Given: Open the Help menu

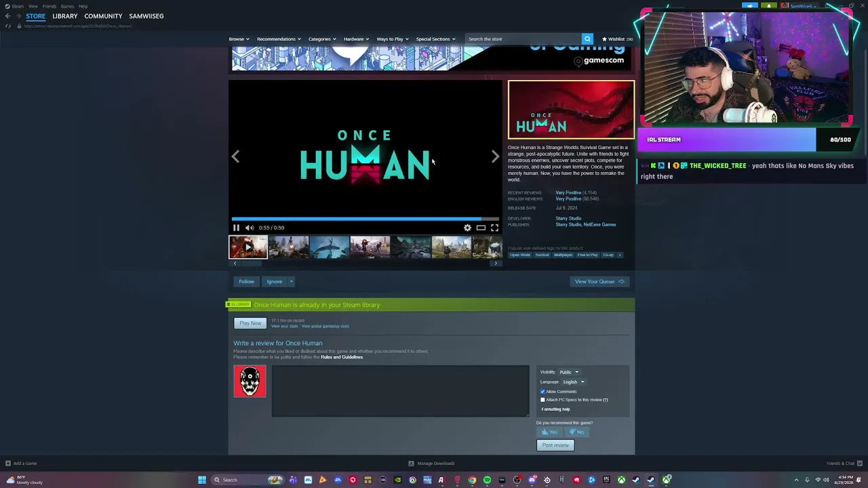Looking at the screenshot, I should pos(83,6).
